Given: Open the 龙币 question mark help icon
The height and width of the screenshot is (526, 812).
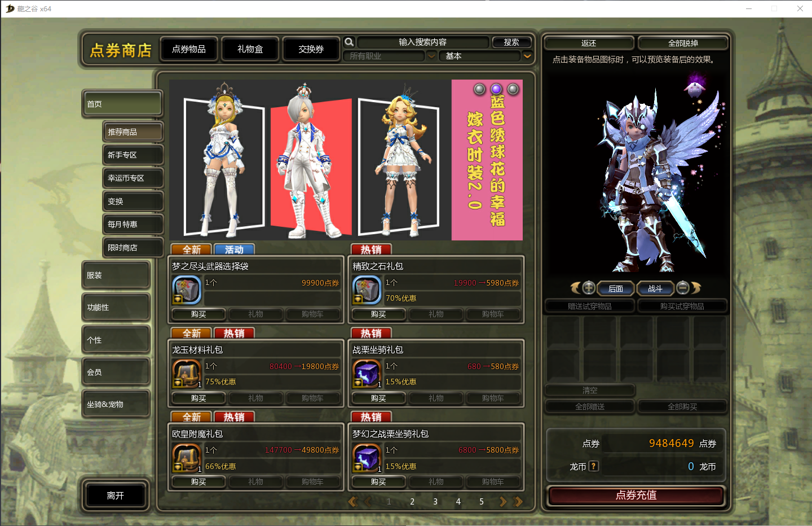Looking at the screenshot, I should (593, 466).
